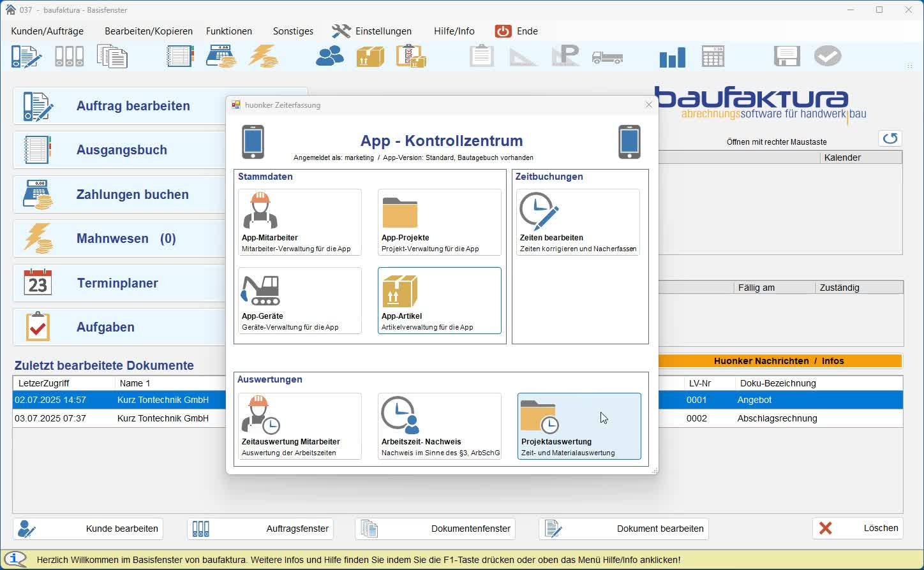Open Zeiten bearbeiten clock tile
The width and height of the screenshot is (924, 570).
tap(577, 223)
